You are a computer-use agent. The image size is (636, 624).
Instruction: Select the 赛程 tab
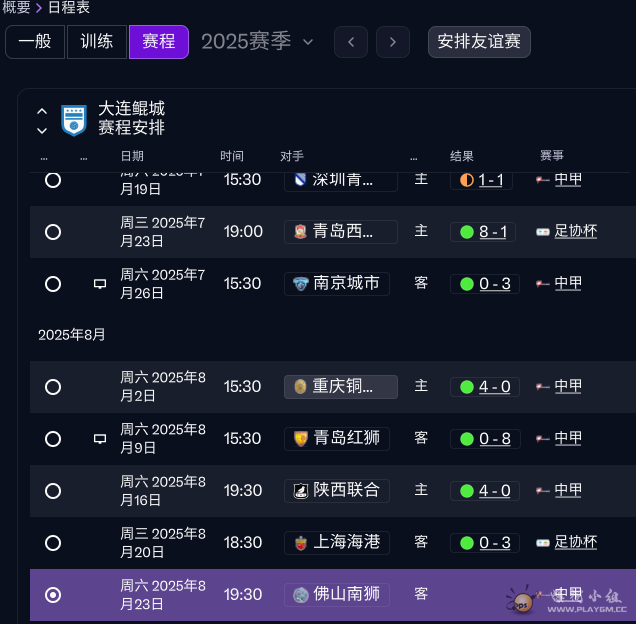tap(159, 42)
